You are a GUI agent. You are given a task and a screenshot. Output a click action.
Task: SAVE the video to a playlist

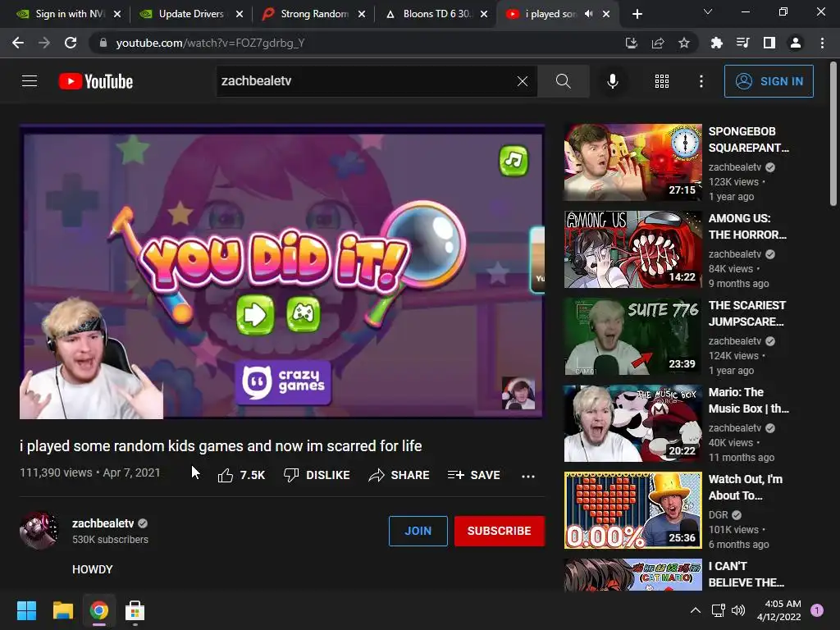click(x=473, y=475)
